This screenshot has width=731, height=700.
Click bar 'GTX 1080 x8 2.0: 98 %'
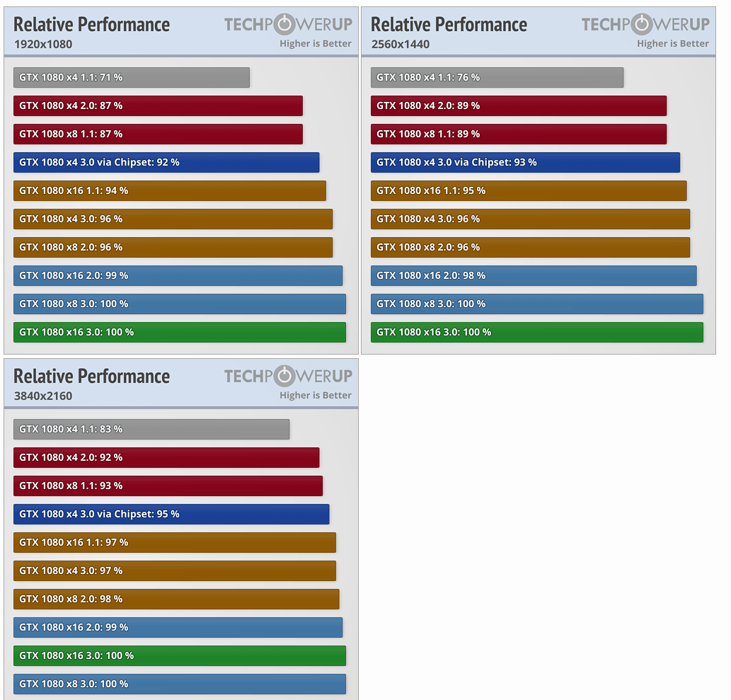[176, 599]
